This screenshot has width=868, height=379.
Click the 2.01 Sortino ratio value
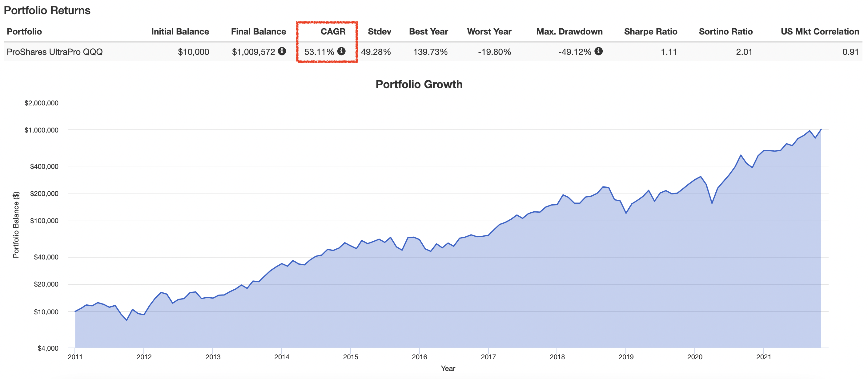point(744,52)
